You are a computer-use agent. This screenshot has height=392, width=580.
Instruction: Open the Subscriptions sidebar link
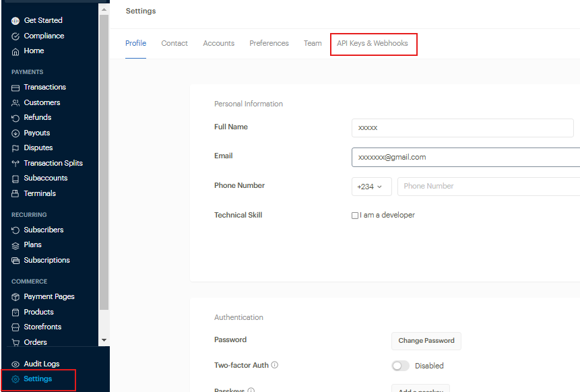[x=46, y=260]
